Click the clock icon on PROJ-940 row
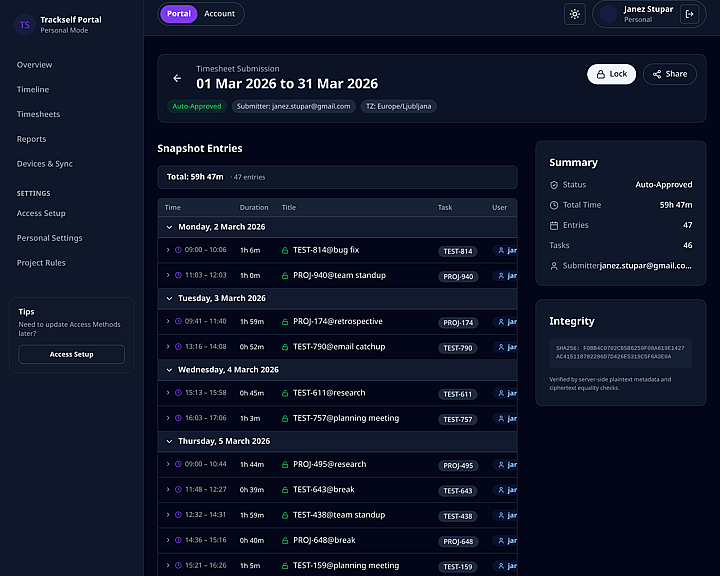Image resolution: width=720 pixels, height=576 pixels. (x=178, y=275)
